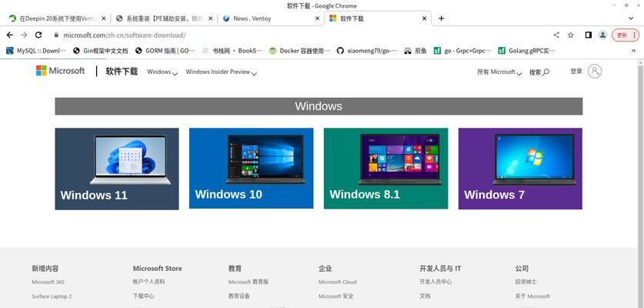644x308 pixels.
Task: Click the footer 文档 link
Action: click(x=425, y=296)
